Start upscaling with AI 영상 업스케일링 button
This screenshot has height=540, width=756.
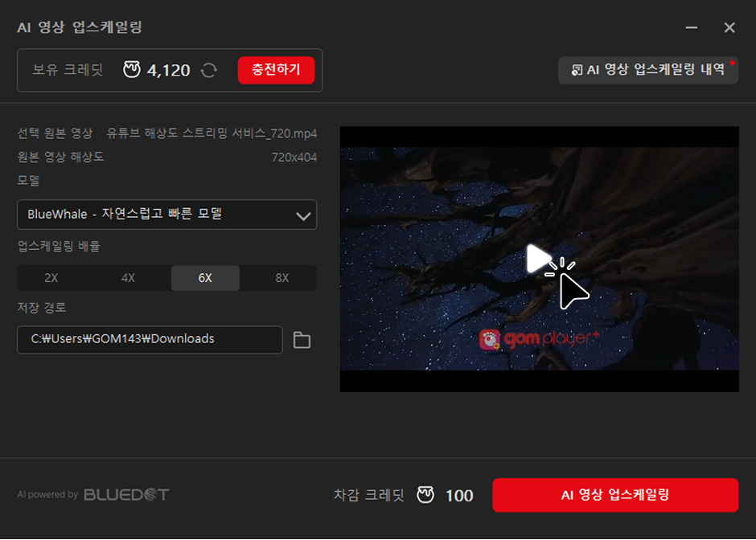pos(614,495)
